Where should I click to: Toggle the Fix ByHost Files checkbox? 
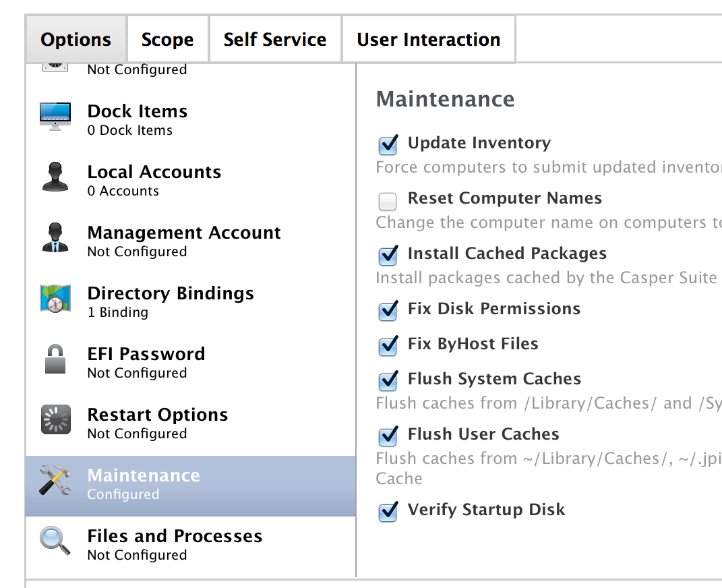388,345
